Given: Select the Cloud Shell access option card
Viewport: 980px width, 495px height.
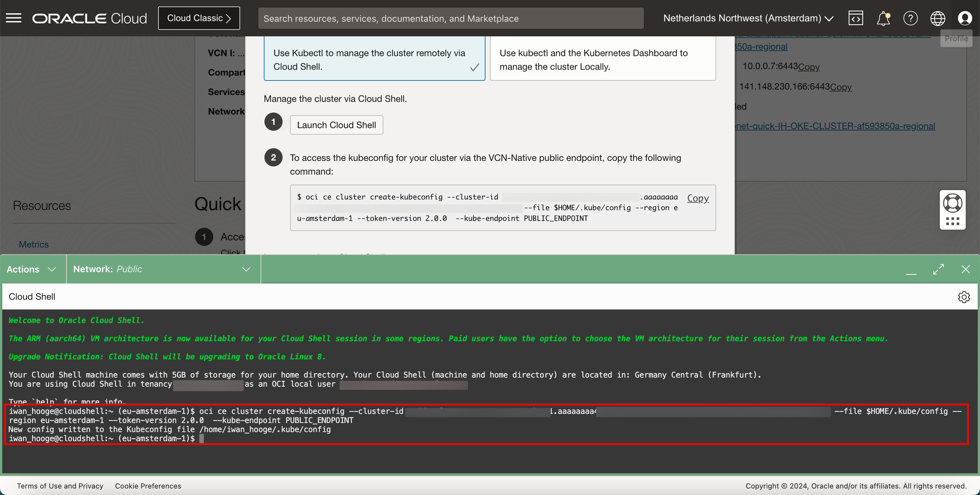Looking at the screenshot, I should point(374,60).
